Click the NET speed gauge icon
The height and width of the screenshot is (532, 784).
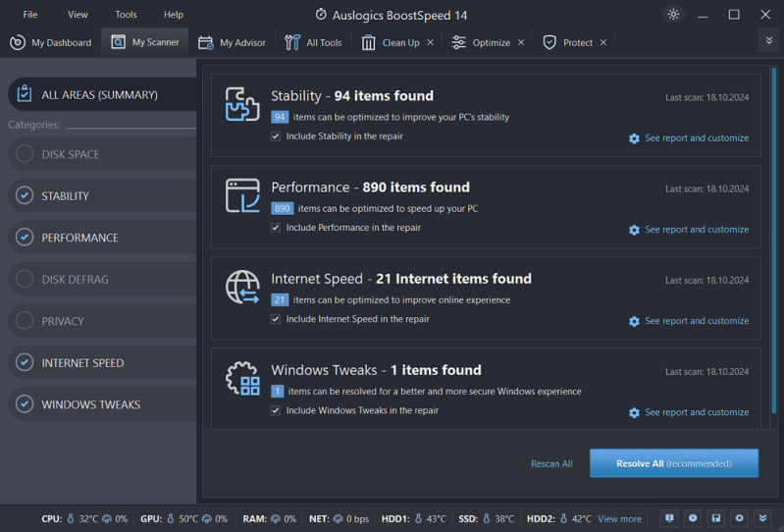[338, 519]
